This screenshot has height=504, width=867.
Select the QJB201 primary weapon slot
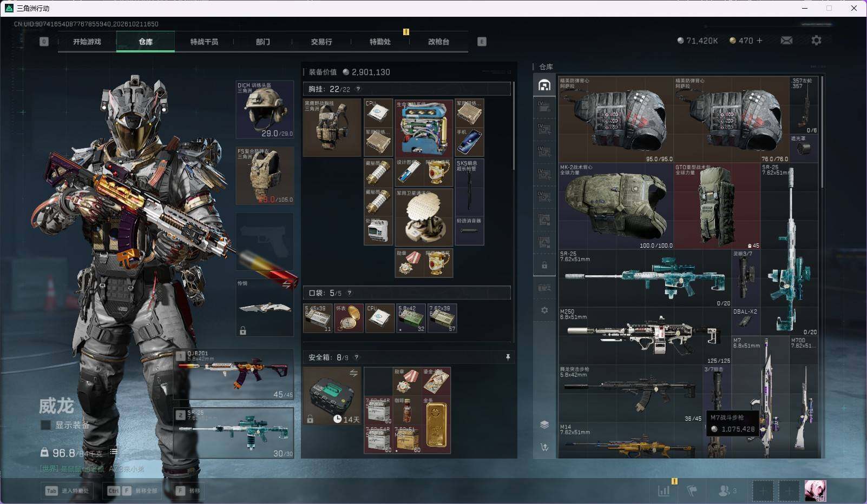coord(234,374)
